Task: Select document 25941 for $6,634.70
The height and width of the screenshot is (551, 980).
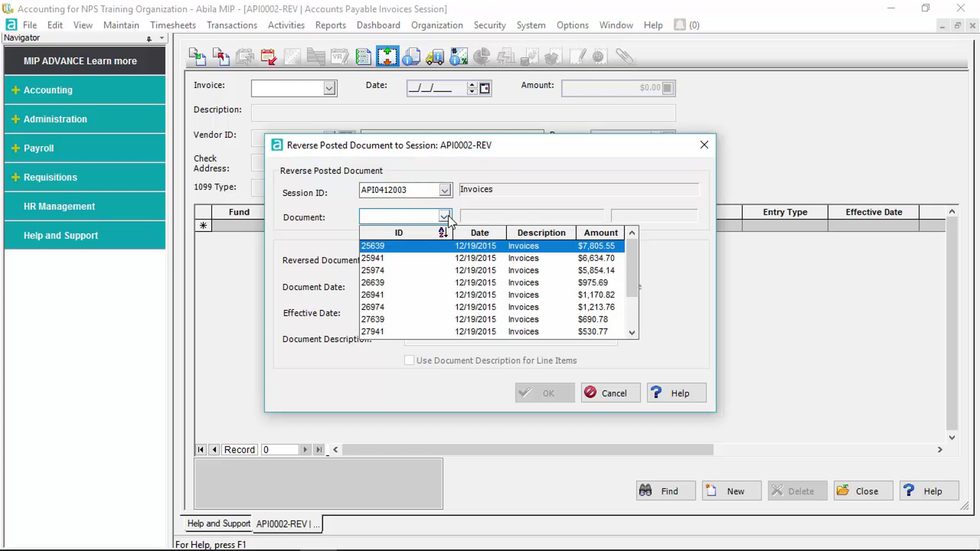Action: (x=492, y=258)
